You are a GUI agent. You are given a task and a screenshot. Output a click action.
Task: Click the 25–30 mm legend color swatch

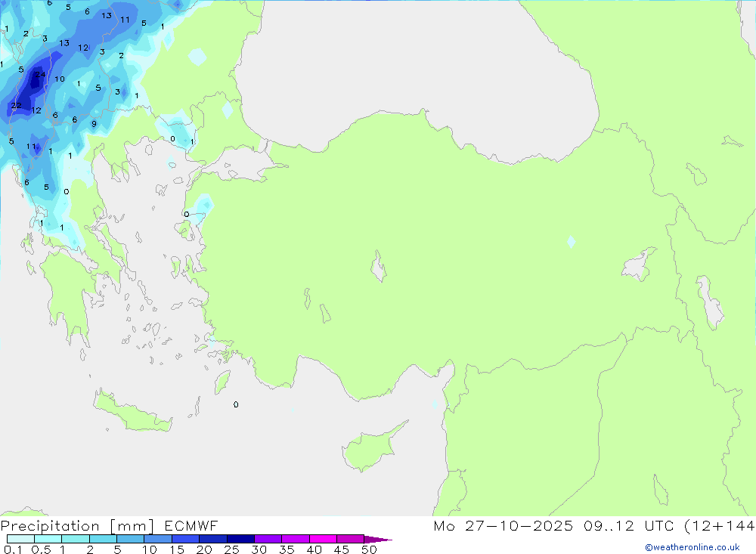240,539
